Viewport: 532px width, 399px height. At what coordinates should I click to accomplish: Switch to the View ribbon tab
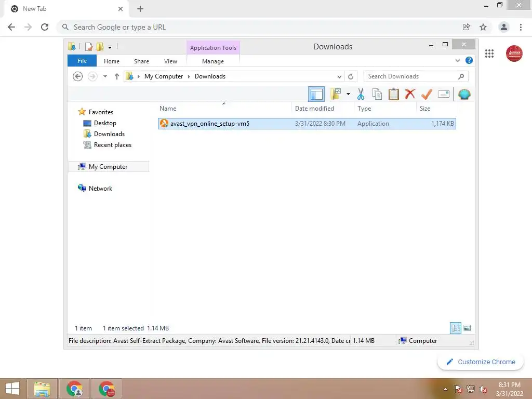pos(170,61)
